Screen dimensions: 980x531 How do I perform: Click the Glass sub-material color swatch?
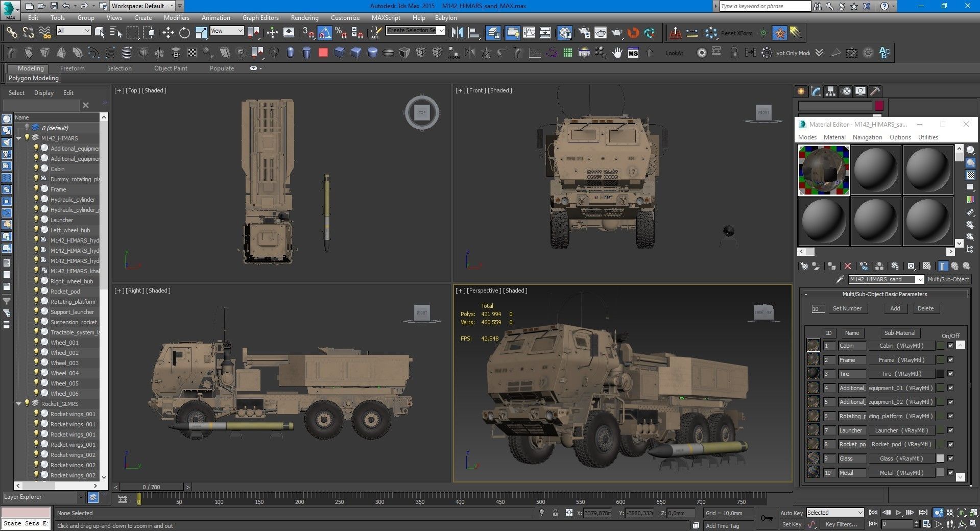(940, 458)
